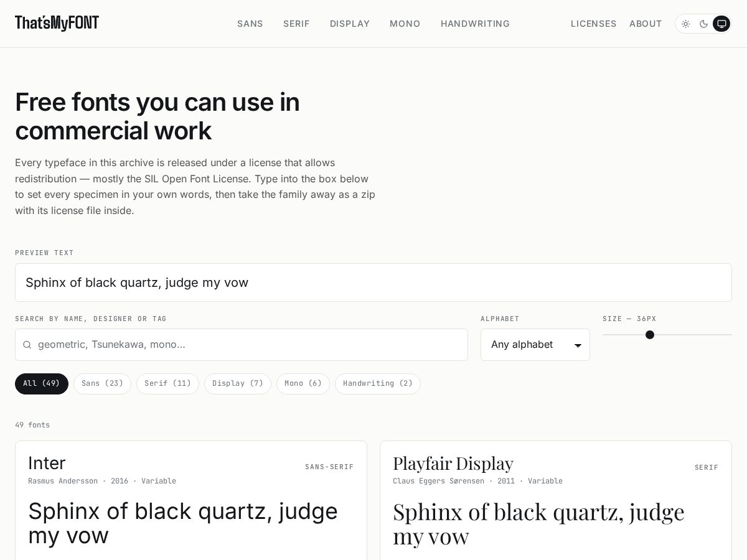Focus the font search field

[242, 345]
